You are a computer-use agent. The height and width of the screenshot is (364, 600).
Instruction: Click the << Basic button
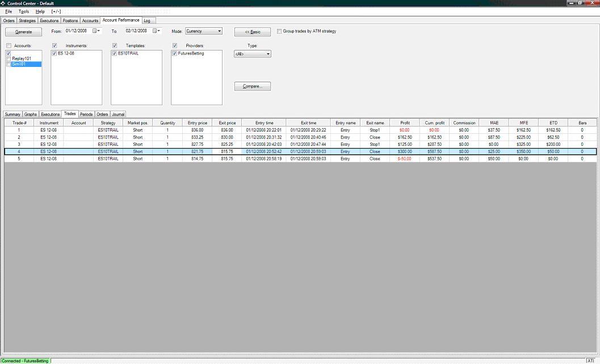(x=253, y=32)
